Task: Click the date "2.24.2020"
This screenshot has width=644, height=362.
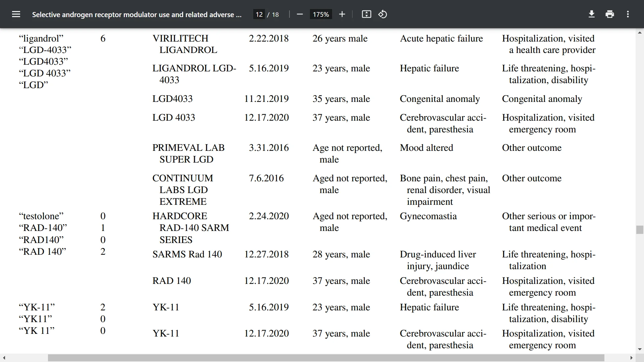Action: pyautogui.click(x=268, y=216)
